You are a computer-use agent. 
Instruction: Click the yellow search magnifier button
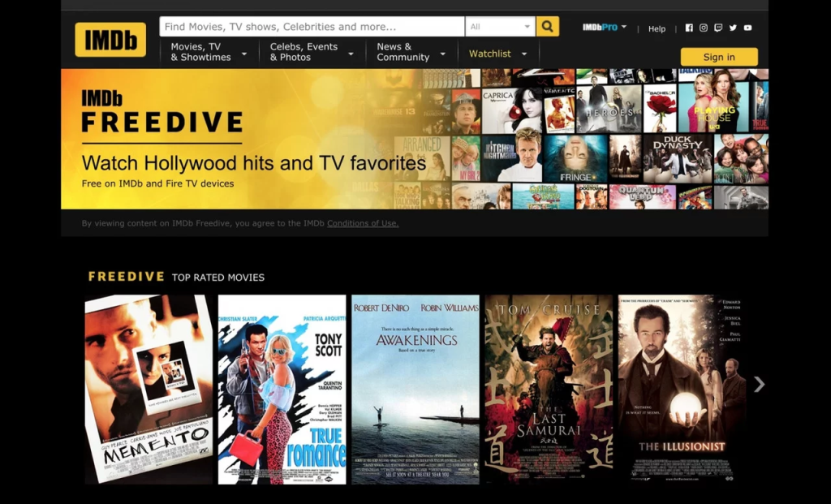pyautogui.click(x=548, y=27)
